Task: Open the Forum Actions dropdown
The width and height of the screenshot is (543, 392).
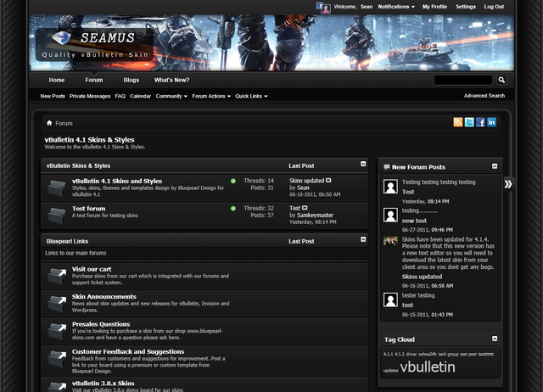Action: 211,96
